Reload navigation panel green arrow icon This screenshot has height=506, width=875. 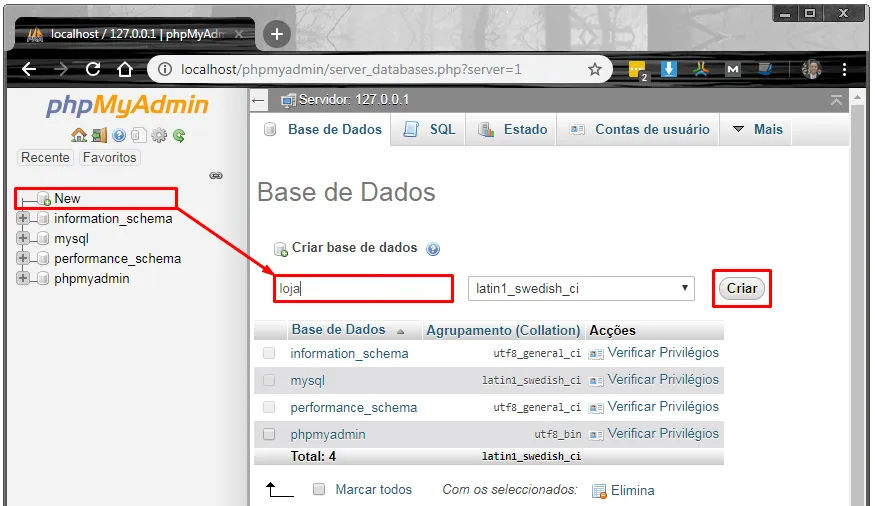(179, 135)
